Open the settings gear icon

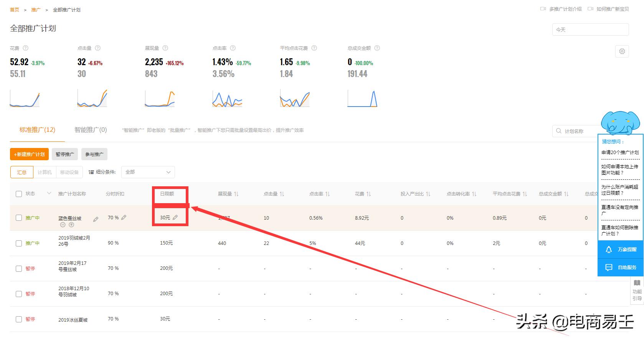[622, 51]
